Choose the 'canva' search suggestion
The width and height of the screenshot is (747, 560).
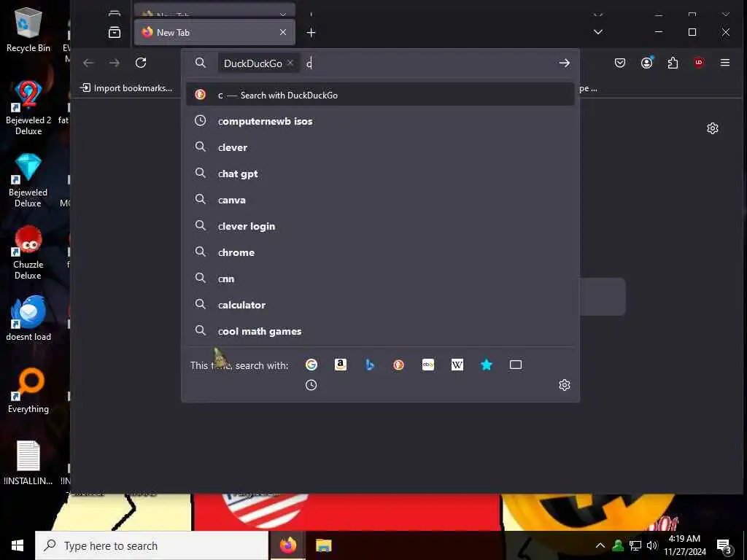[x=380, y=200]
